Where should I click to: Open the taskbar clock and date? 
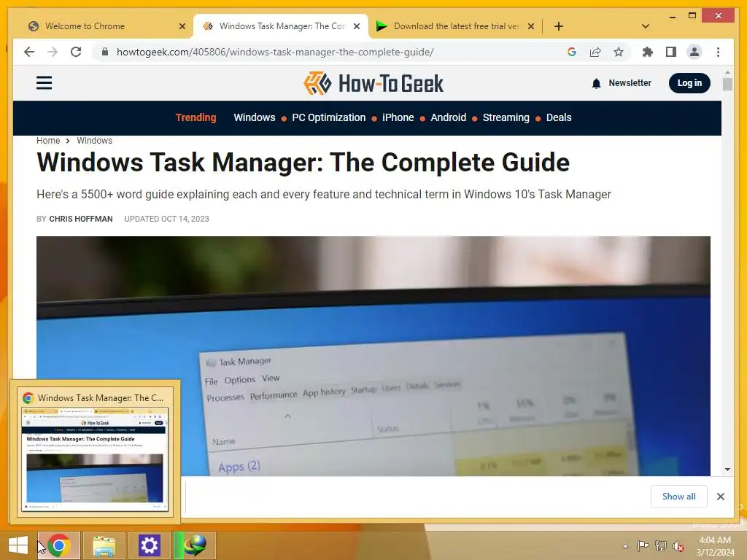point(715,546)
